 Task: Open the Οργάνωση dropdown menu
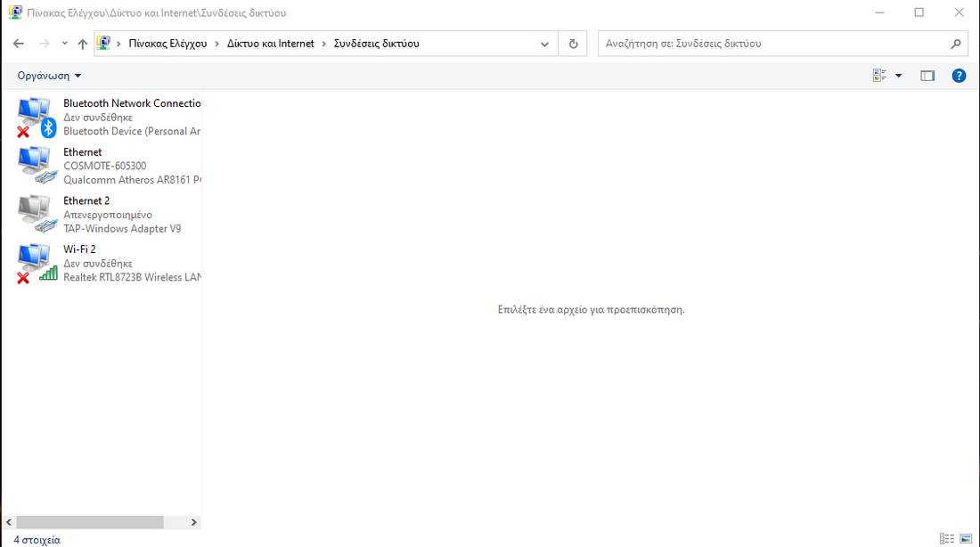point(50,76)
